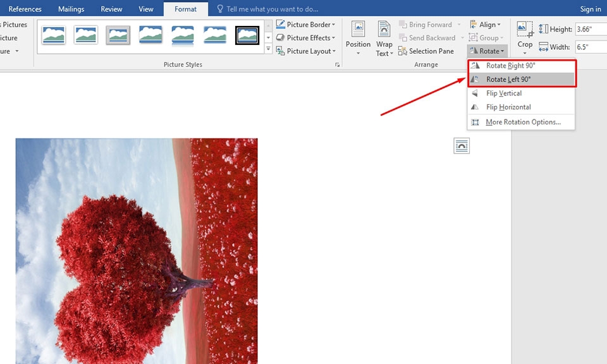
Task: Click the Bring Forward icon
Action: pos(403,25)
